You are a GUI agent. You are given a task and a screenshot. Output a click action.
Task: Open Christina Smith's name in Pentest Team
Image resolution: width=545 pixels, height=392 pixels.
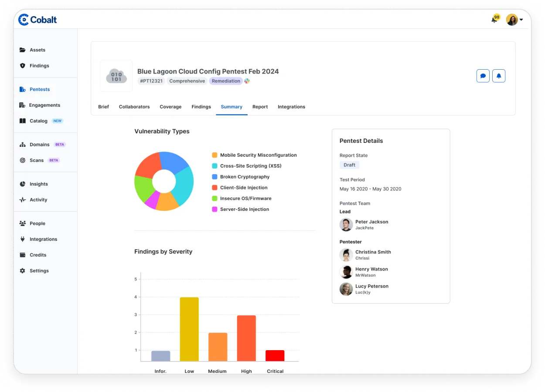coord(373,252)
